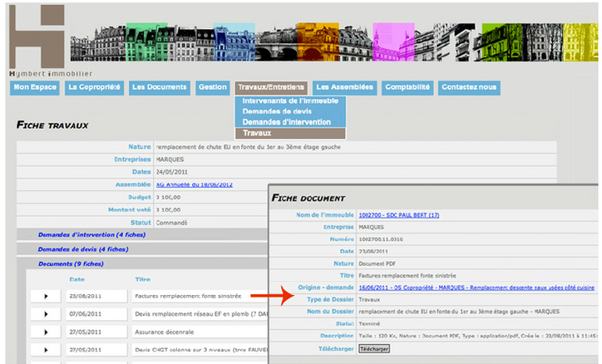Viewport: 602px width, 364px height.
Task: Click the Télécharger button
Action: pyautogui.click(x=374, y=349)
